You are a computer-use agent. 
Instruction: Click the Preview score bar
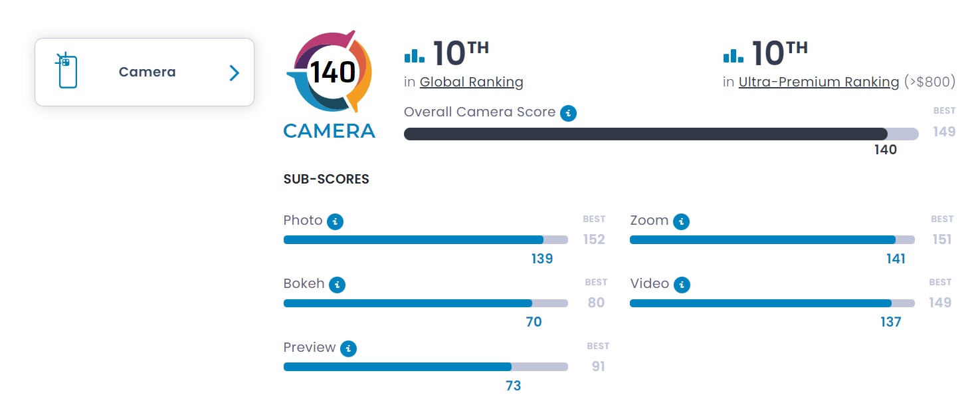[x=426, y=366]
